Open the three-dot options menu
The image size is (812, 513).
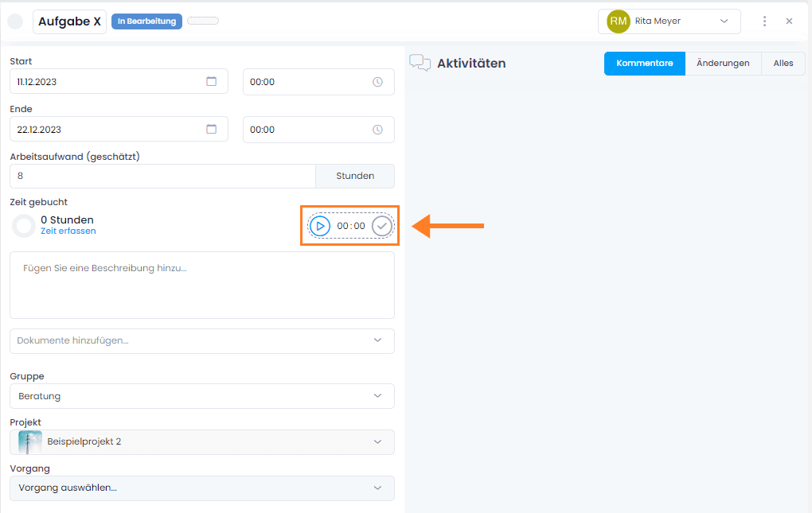(764, 21)
